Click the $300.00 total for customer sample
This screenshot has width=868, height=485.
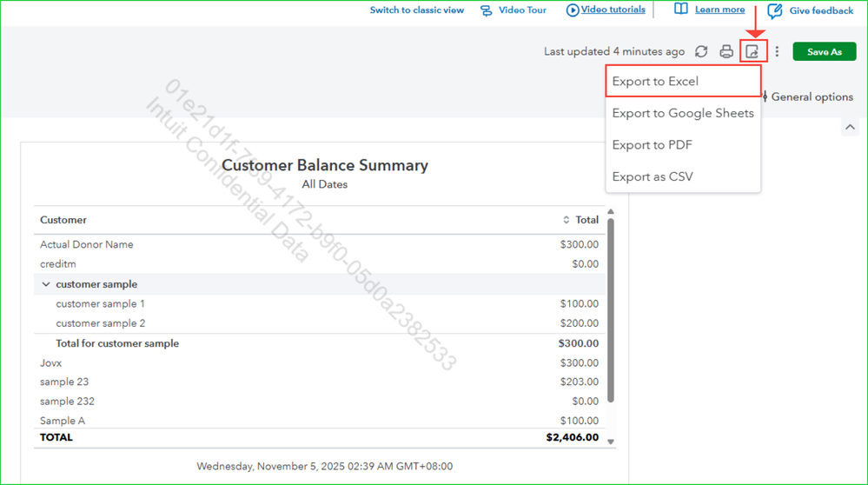[579, 343]
